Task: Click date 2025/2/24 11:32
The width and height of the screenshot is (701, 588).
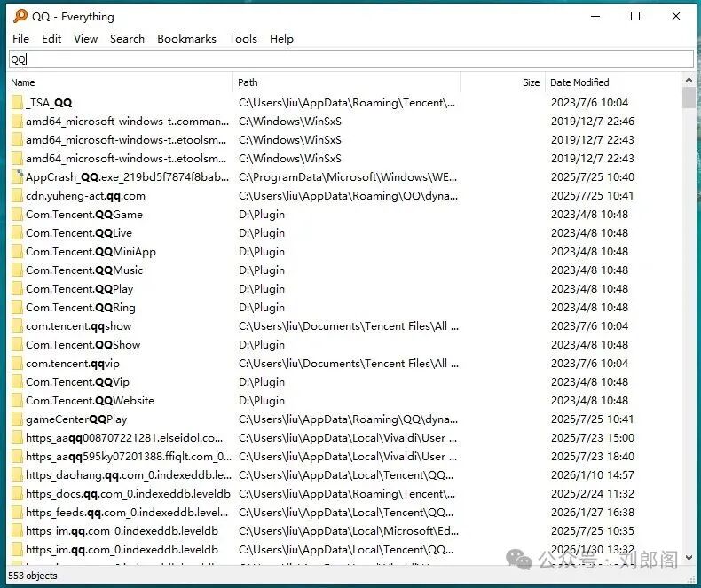Action: point(593,494)
